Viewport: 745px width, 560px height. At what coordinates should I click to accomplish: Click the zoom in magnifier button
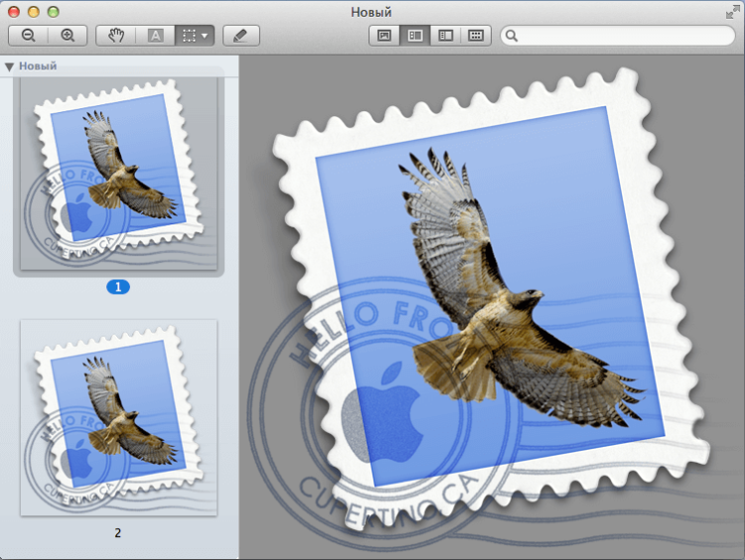(68, 36)
